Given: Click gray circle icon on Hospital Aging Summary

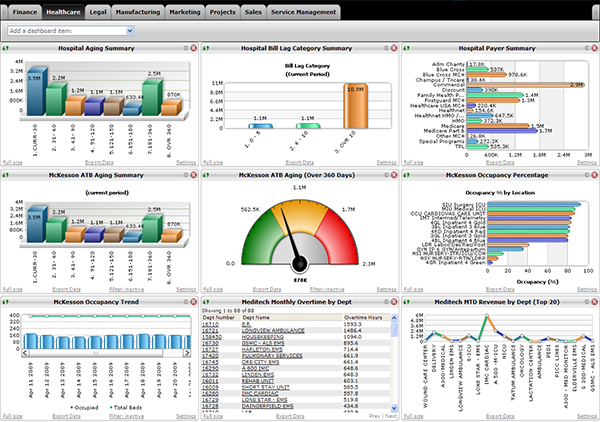Looking at the screenshot, I should 186,48.
